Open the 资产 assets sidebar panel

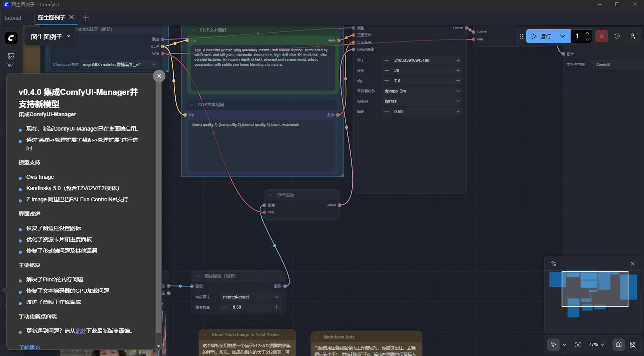[x=11, y=59]
